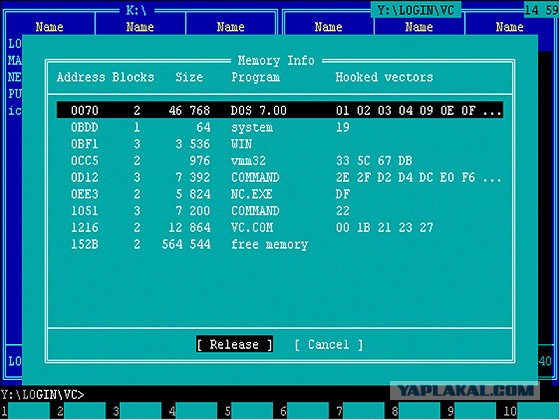
Task: Click the 46 768 size value
Action: [x=189, y=110]
